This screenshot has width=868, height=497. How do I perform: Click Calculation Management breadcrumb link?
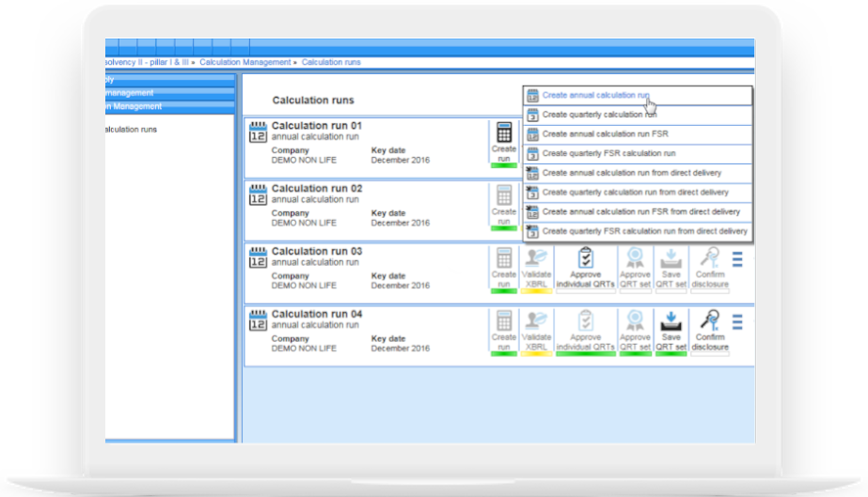click(245, 62)
